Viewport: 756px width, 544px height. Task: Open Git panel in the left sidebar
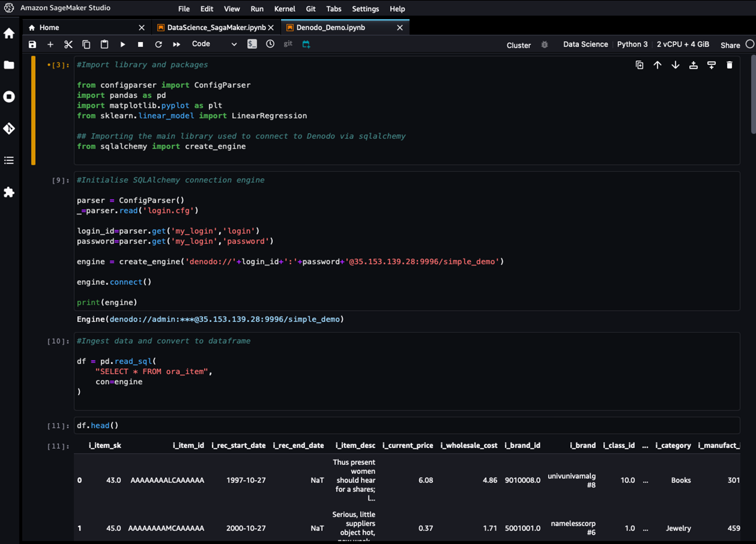(x=9, y=129)
